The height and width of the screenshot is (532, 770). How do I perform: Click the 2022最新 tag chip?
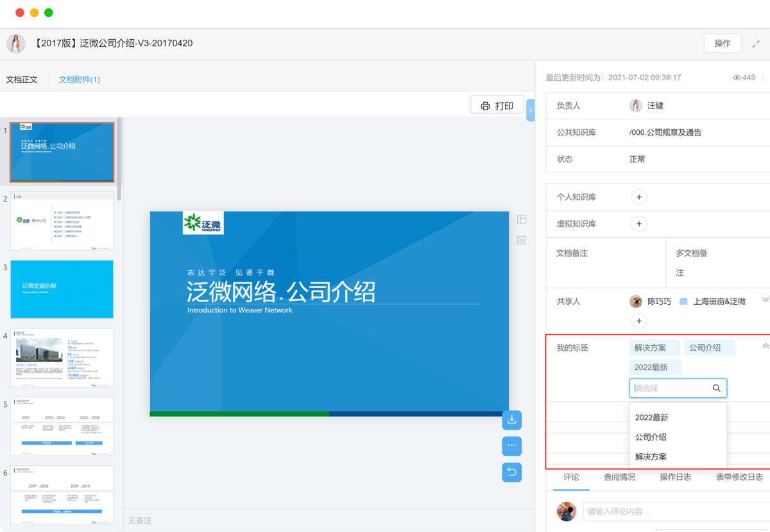coord(655,368)
